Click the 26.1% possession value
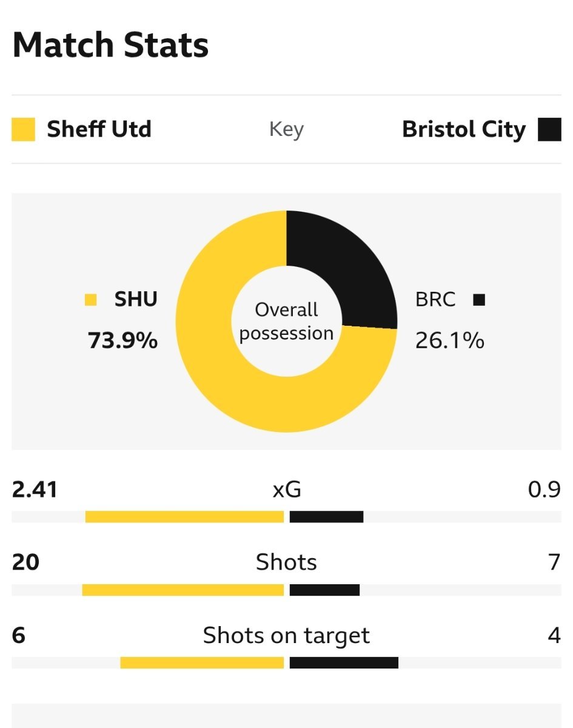 (450, 341)
